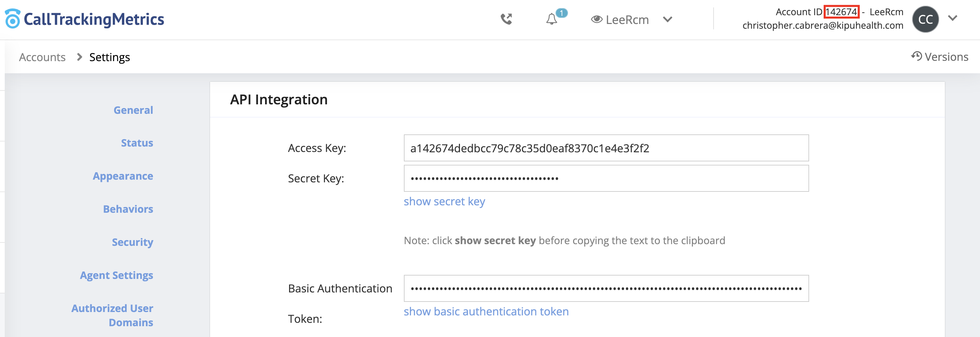Screen dimensions: 980x337
Task: Open the General settings section
Action: point(133,110)
